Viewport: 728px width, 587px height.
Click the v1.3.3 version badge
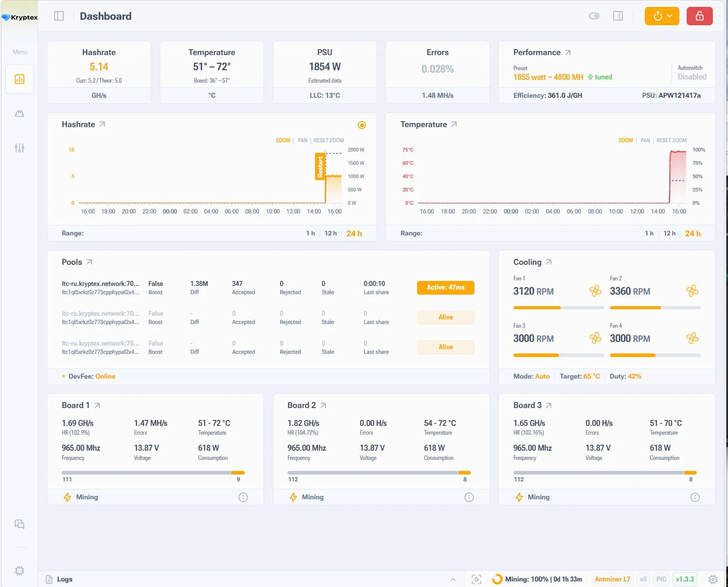pyautogui.click(x=685, y=579)
